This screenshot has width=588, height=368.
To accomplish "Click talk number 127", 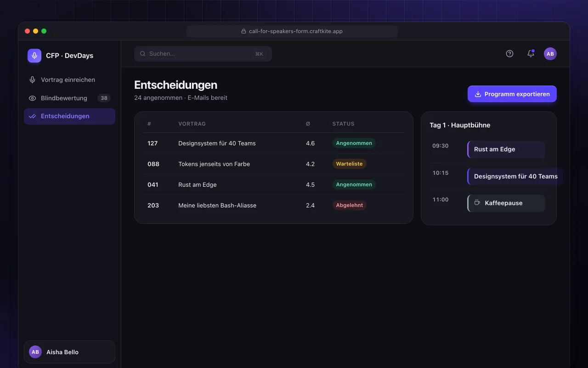I will coord(153,143).
